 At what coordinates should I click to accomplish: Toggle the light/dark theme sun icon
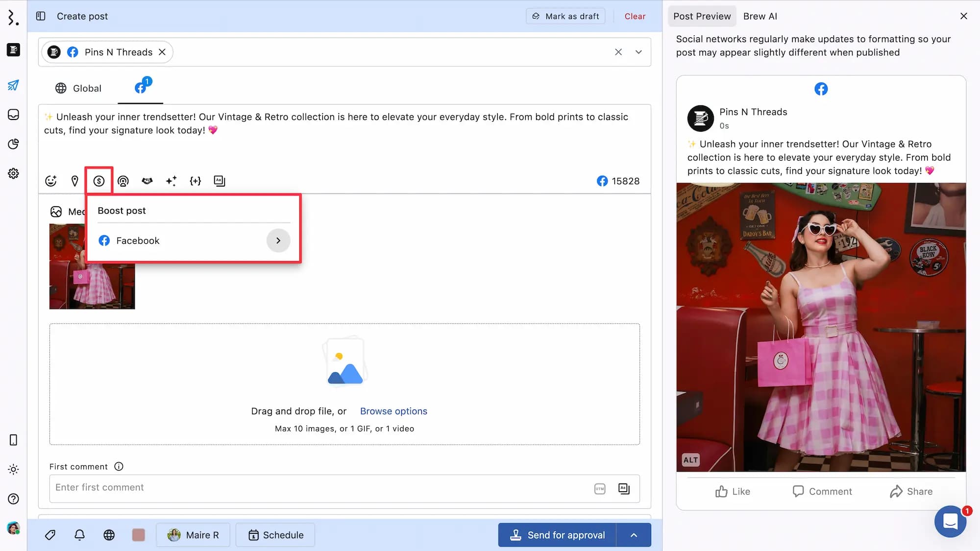tap(13, 469)
